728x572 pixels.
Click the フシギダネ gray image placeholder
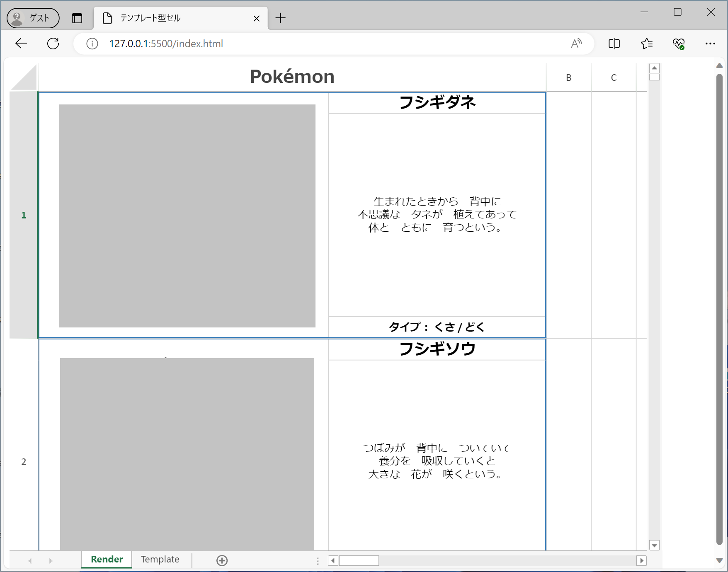click(187, 216)
